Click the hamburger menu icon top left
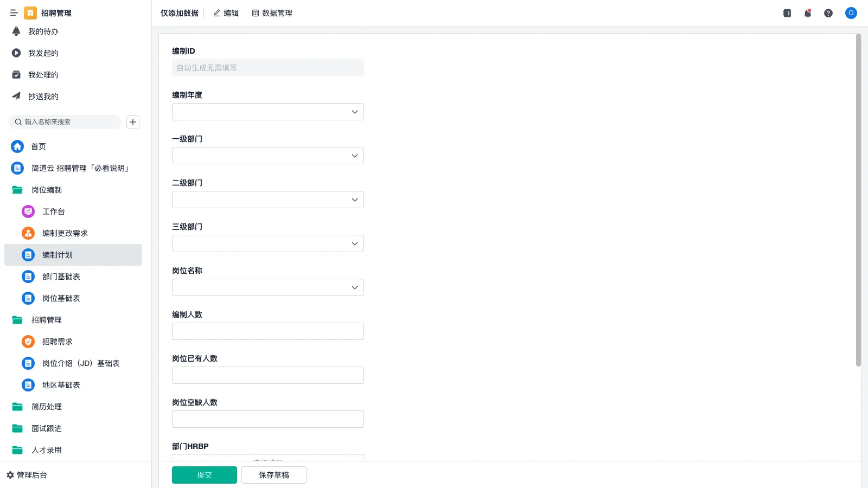The height and width of the screenshot is (488, 868). (x=14, y=13)
